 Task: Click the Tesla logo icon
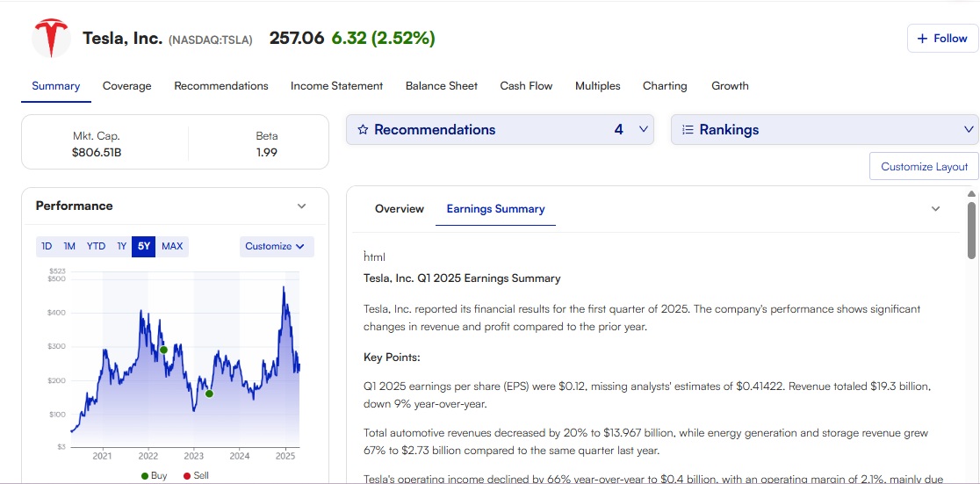51,38
